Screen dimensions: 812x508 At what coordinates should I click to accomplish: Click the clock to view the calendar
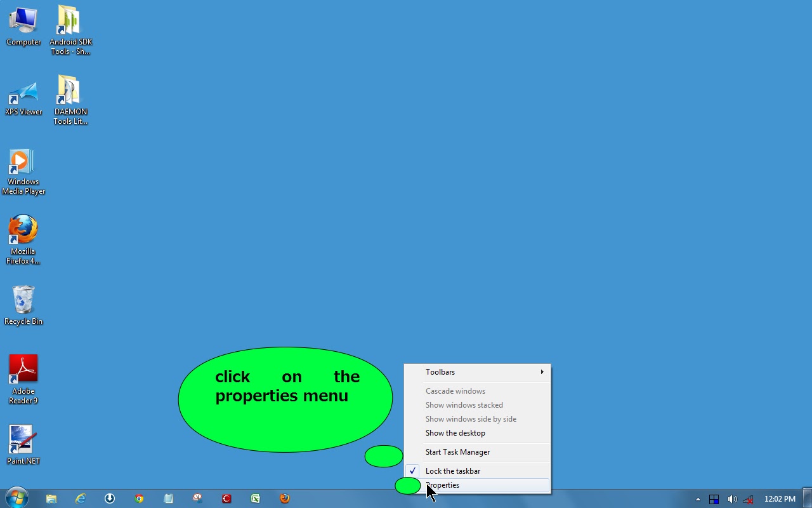point(779,499)
